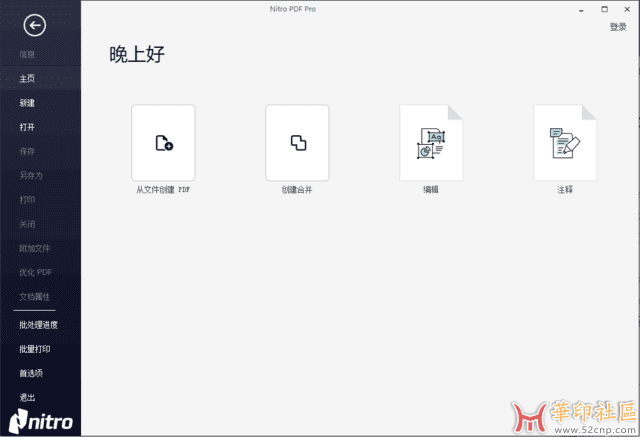Click the Nitro logo in the sidebar

(x=41, y=420)
